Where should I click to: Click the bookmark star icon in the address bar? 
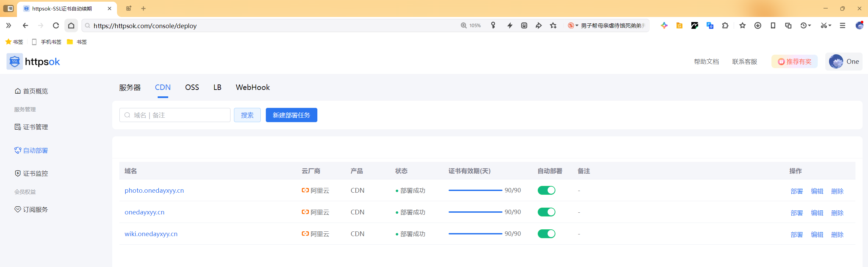(553, 25)
